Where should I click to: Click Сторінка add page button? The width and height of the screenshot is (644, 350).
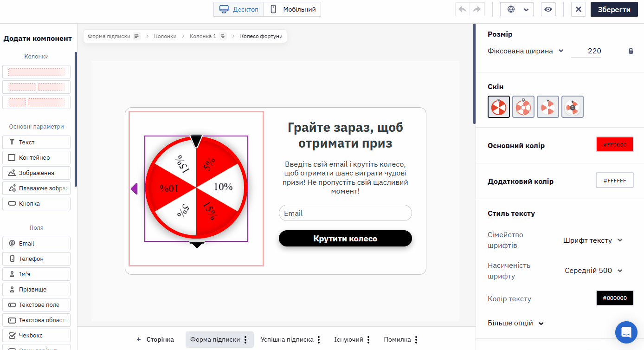[155, 340]
